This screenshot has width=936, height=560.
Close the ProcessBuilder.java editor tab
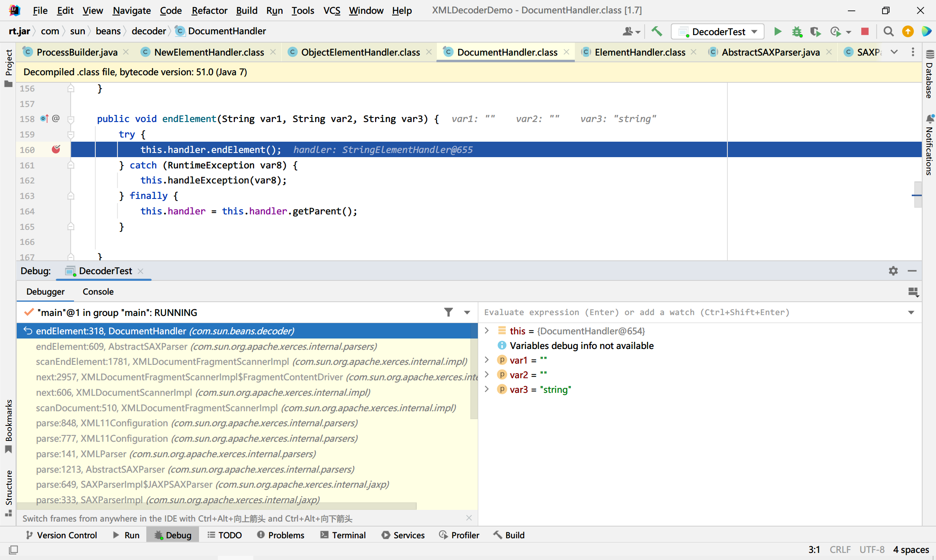126,52
